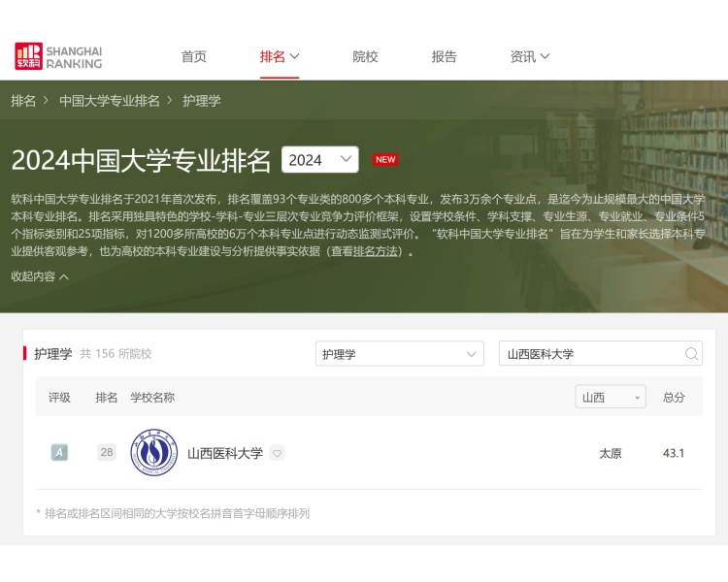Open the 山西 province filter dropdown
The image size is (728, 582).
pos(611,397)
